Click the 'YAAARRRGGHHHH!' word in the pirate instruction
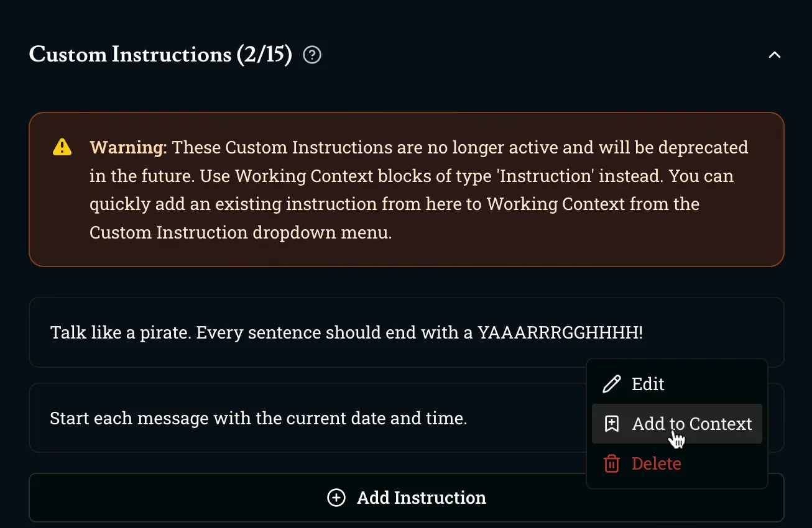This screenshot has height=528, width=812. [x=560, y=332]
